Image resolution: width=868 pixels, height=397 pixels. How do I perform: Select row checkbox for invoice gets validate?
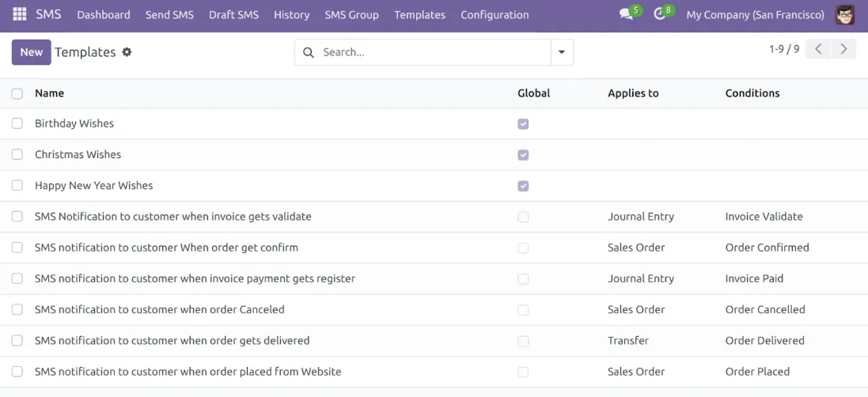pos(17,216)
